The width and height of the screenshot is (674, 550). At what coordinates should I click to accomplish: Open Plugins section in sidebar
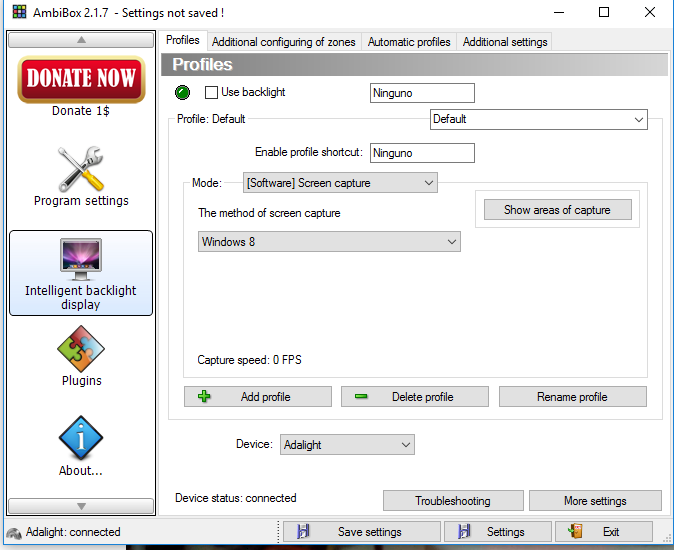(81, 357)
